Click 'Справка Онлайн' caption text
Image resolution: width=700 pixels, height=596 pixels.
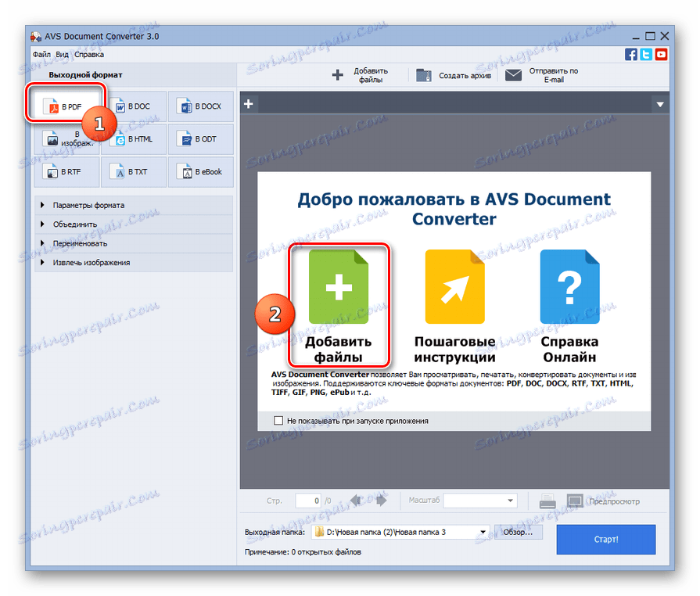coord(569,349)
